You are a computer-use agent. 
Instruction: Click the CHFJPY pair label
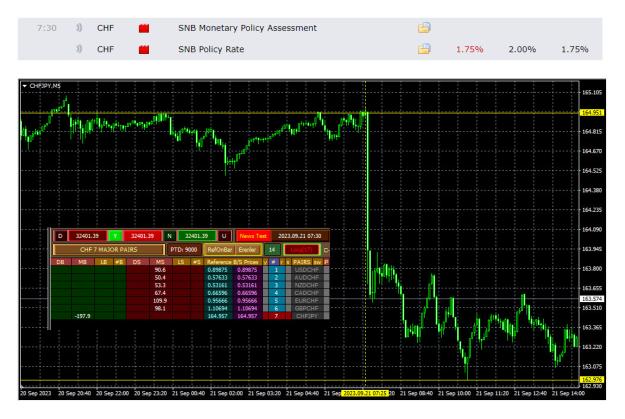point(307,316)
